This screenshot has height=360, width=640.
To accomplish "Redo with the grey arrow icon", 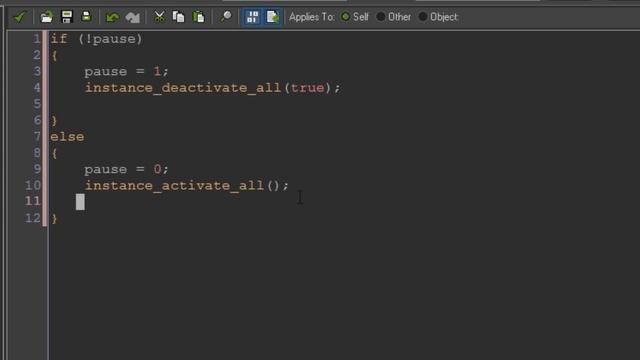I will (133, 17).
